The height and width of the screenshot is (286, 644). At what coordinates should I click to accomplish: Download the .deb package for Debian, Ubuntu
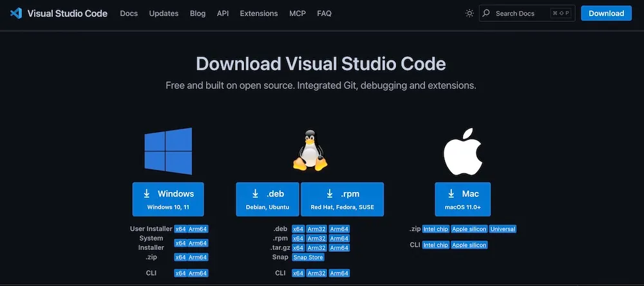pyautogui.click(x=267, y=198)
